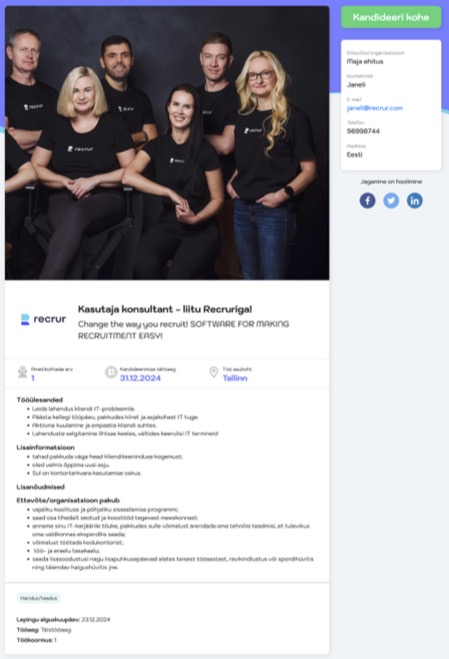
Task: Click the office chair positions icon
Action: (22, 372)
